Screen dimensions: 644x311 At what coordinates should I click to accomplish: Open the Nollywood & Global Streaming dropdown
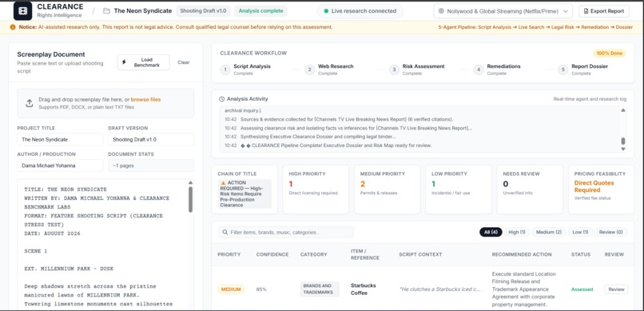tap(503, 11)
